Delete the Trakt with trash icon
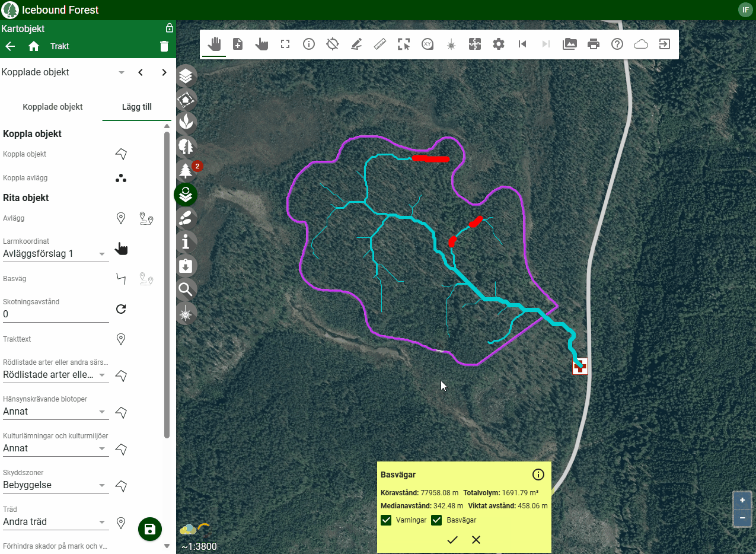Viewport: 756px width, 554px height. [164, 47]
